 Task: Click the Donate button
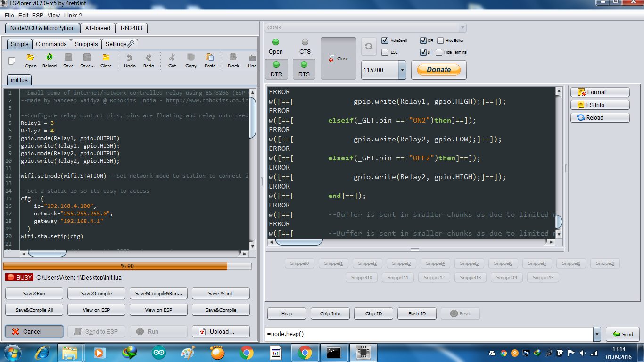[x=439, y=70]
